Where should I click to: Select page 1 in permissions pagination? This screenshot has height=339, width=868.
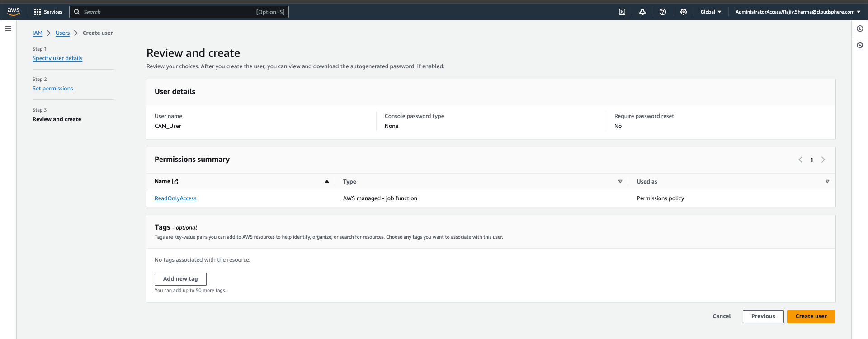click(811, 160)
